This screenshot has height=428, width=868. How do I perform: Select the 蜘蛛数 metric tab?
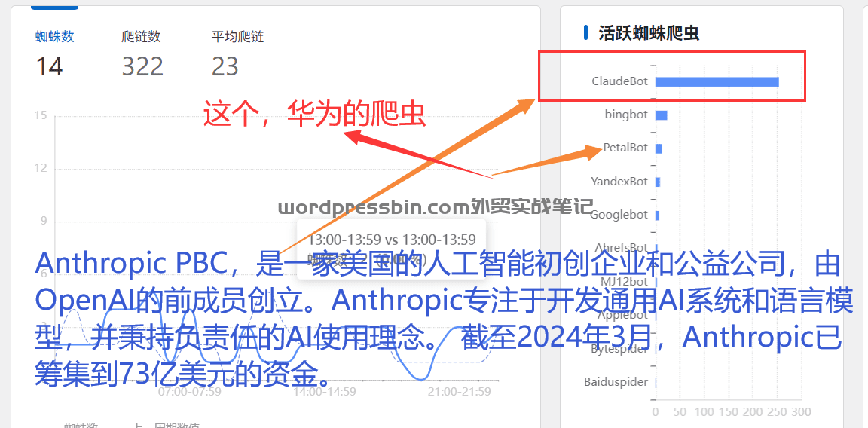(x=54, y=37)
